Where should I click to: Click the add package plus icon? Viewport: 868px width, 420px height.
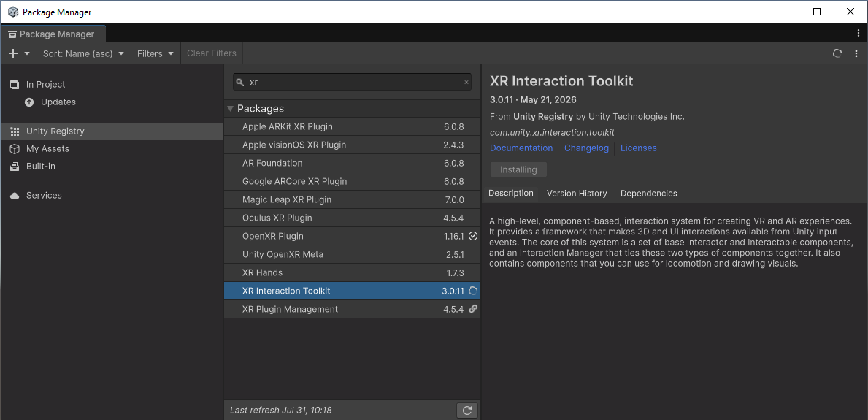click(x=13, y=54)
